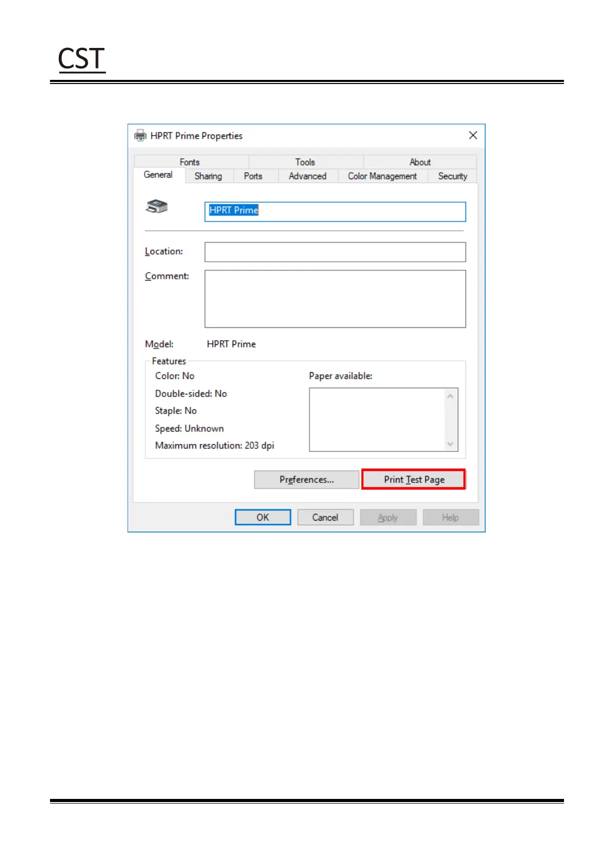Open the Color Management tab
The image size is (614, 868).
click(382, 176)
